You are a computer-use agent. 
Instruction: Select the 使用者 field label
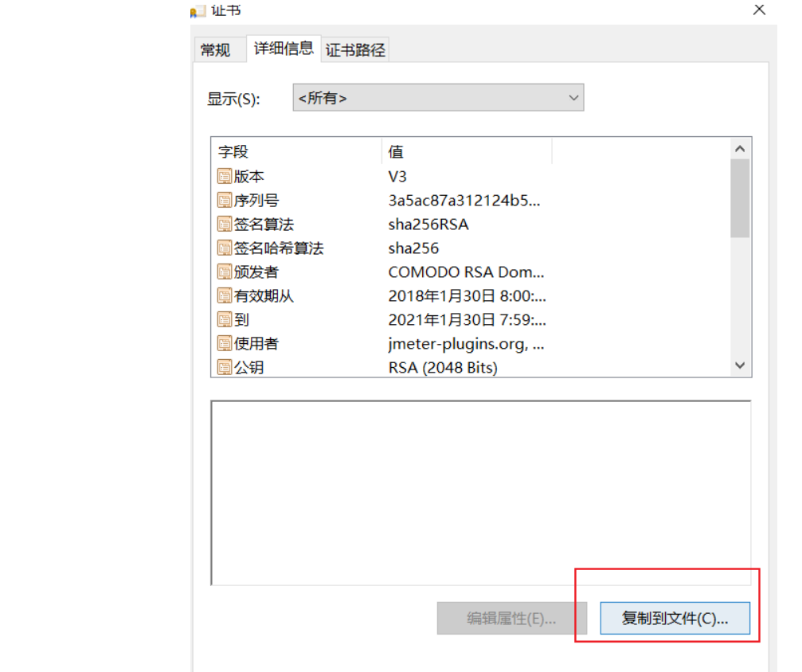pos(256,343)
